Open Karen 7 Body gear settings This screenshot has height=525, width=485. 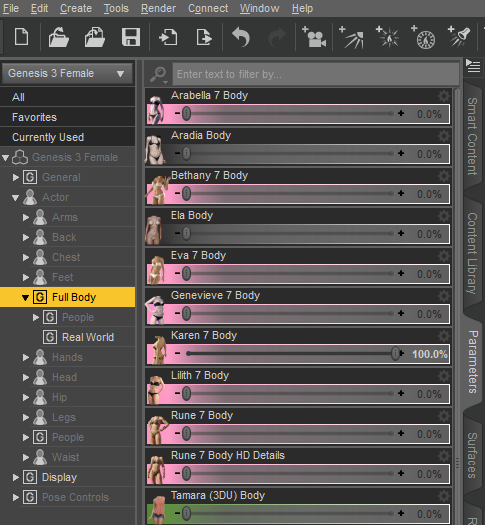tap(444, 336)
